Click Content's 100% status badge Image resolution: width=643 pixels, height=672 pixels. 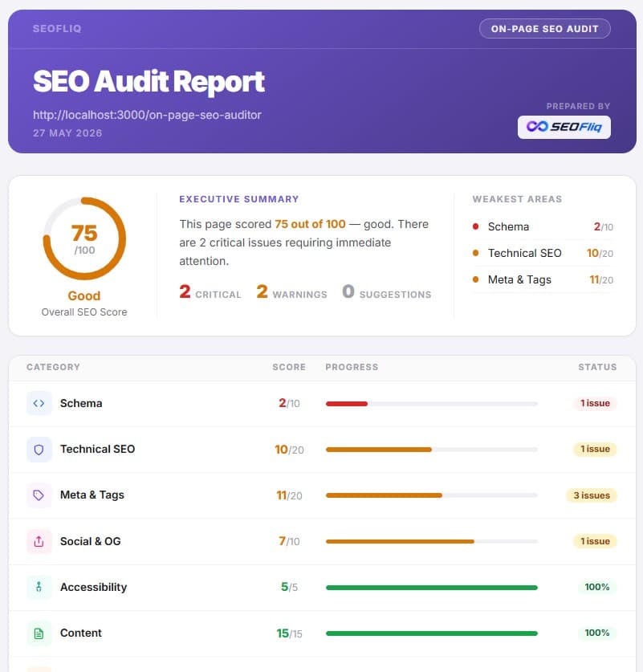tap(597, 633)
